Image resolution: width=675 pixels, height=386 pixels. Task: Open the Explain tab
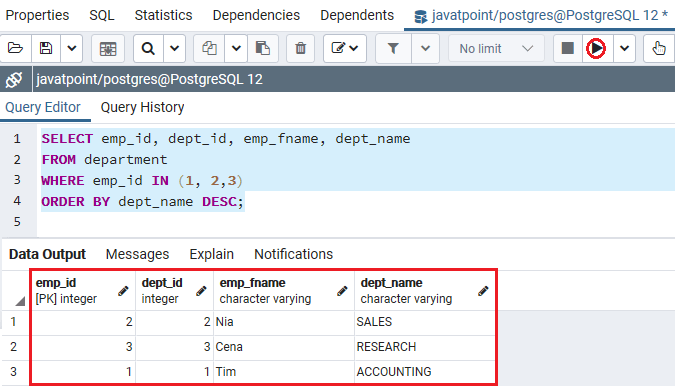pyautogui.click(x=211, y=254)
